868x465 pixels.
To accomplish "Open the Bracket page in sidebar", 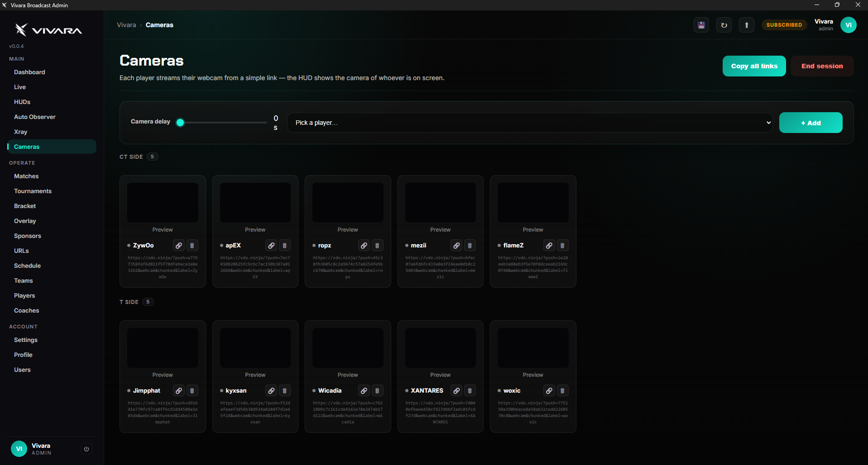I will (52, 206).
